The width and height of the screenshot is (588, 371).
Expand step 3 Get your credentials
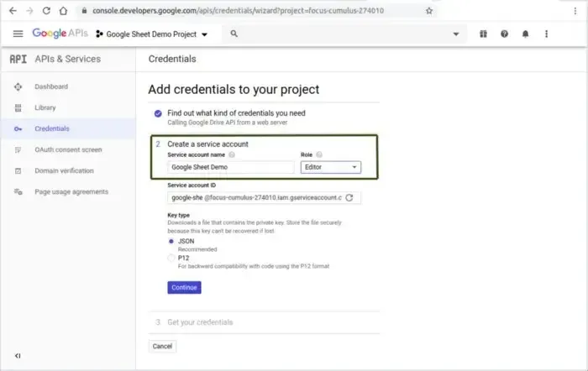(200, 322)
